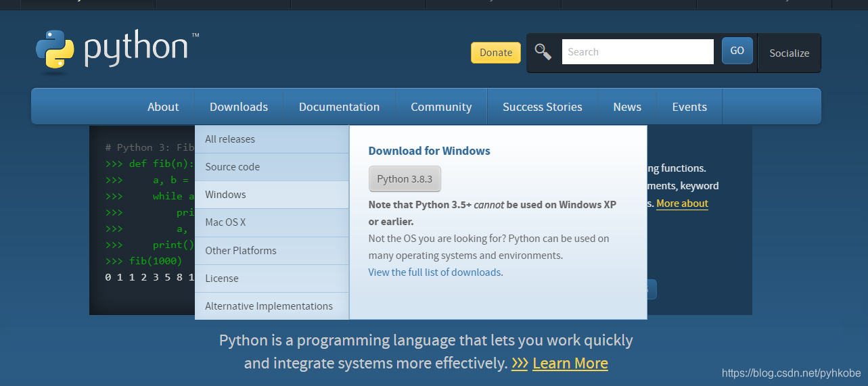Open the Documentation menu
Image resolution: width=868 pixels, height=386 pixels.
click(x=339, y=107)
